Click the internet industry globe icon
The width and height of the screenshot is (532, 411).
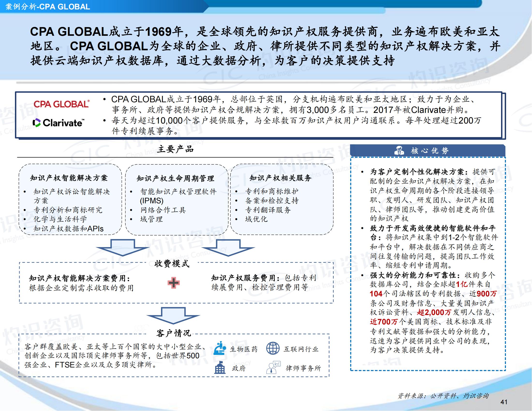tap(273, 348)
